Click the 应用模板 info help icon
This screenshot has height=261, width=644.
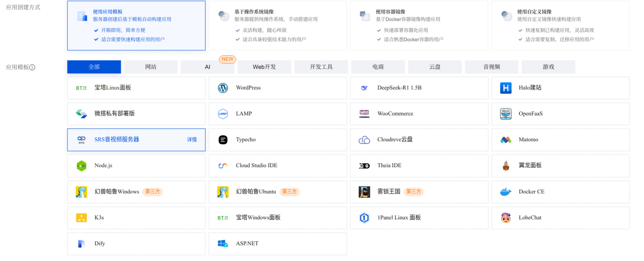32,67
